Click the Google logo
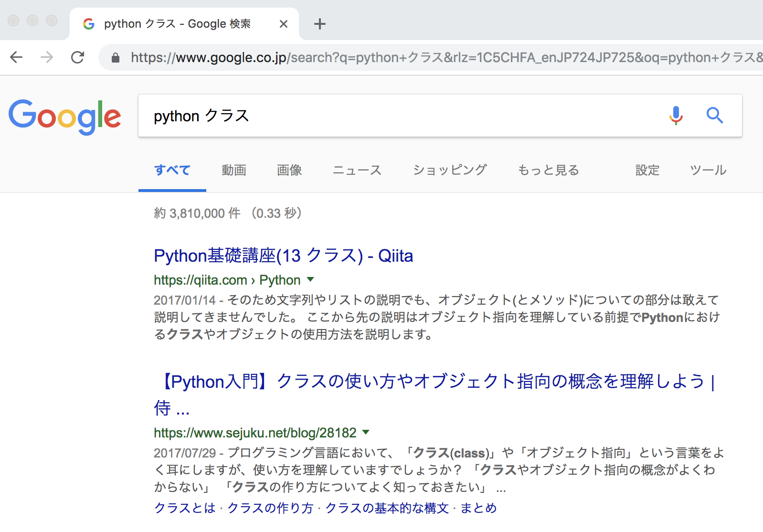The width and height of the screenshot is (763, 532). (x=65, y=117)
